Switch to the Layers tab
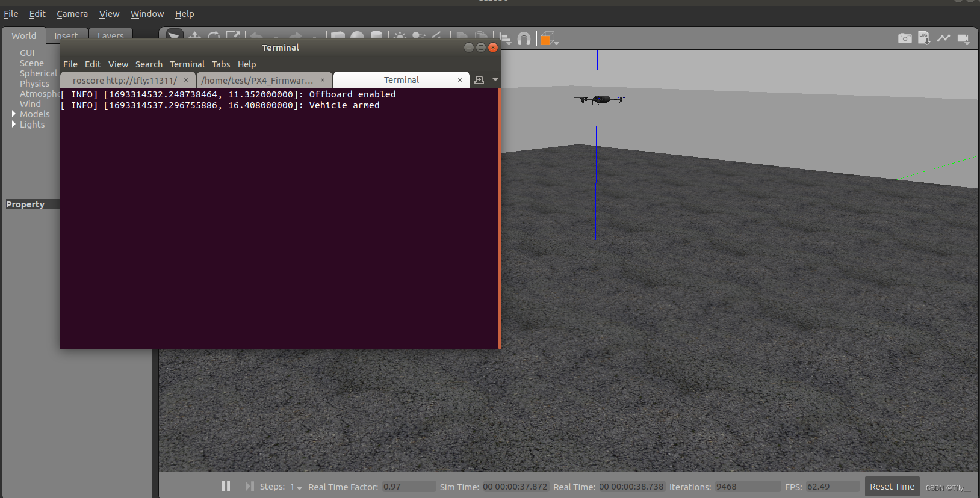Viewport: 980px width, 498px height. pos(110,35)
